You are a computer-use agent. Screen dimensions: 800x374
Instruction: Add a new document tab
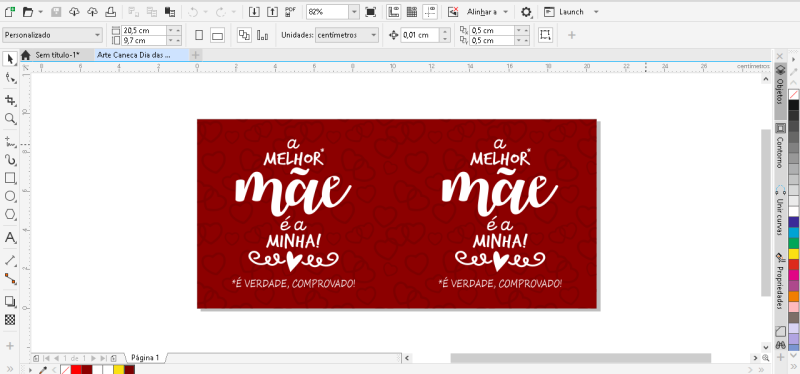pos(195,55)
